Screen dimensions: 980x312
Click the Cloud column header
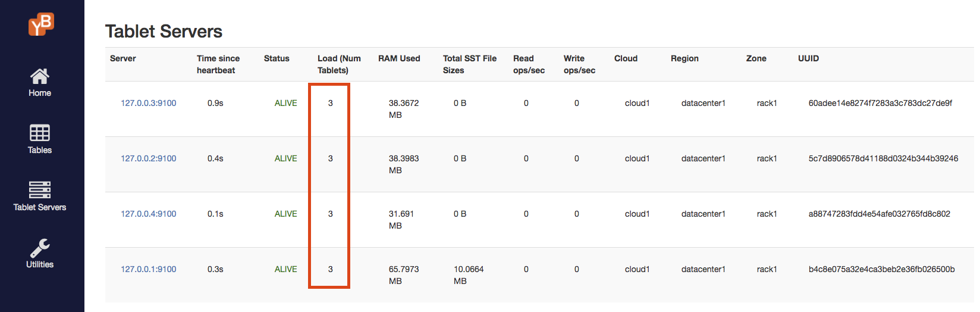click(626, 58)
